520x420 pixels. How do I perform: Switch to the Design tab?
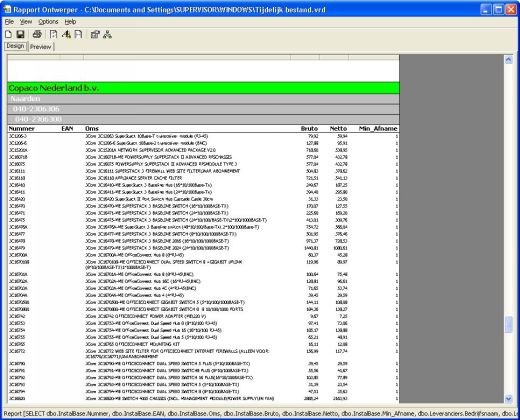pyautogui.click(x=15, y=46)
